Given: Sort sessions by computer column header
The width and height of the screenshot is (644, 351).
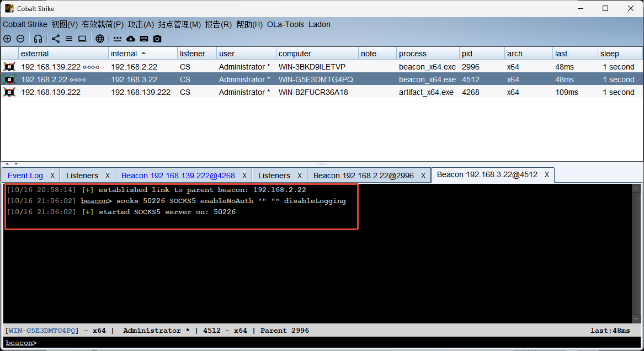Looking at the screenshot, I should pyautogui.click(x=317, y=54).
